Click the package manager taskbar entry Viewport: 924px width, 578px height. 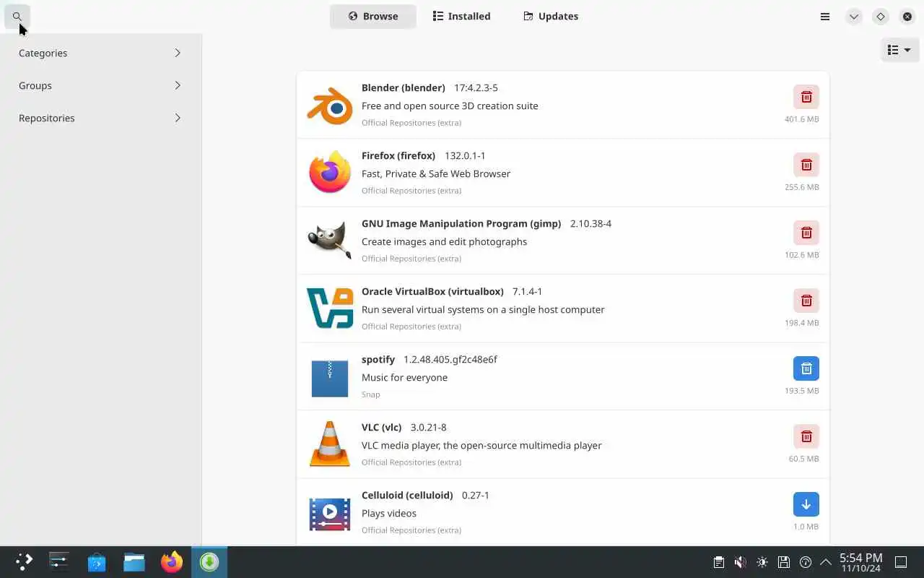click(x=209, y=561)
